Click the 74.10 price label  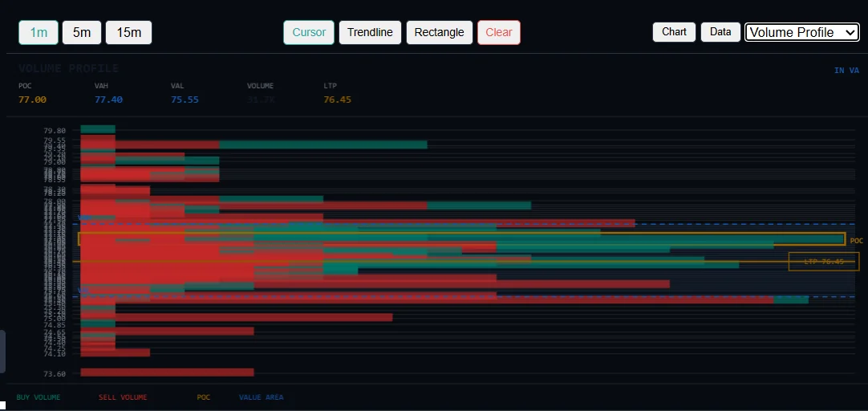(x=55, y=354)
